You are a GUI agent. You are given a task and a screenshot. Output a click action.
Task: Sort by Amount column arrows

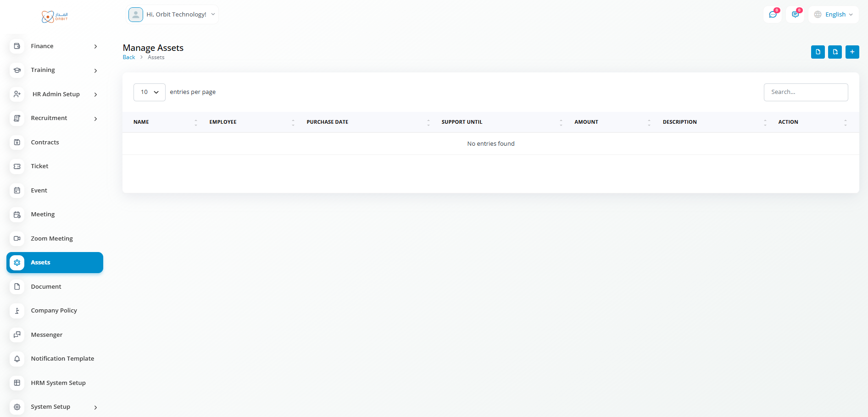pos(649,122)
